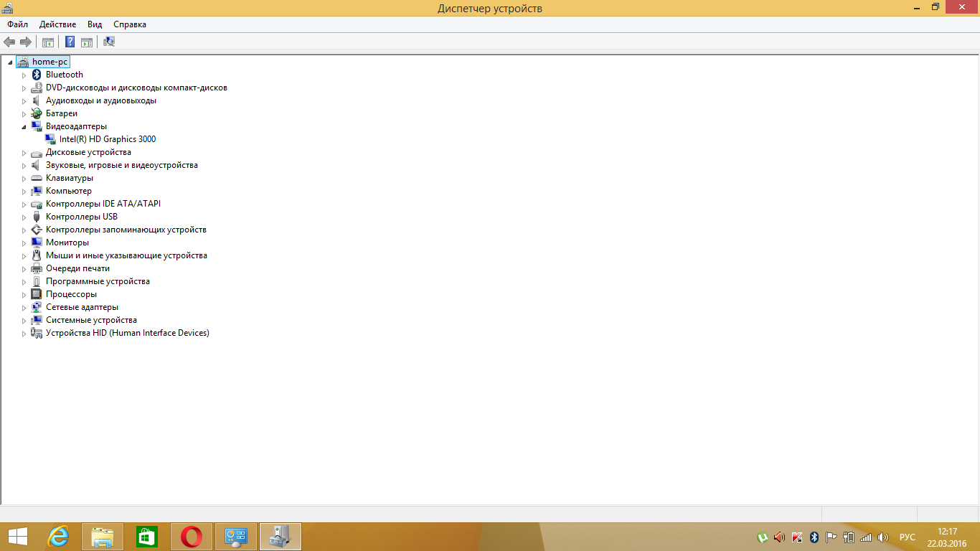Click the icon next to Звуковые, игровые и видеоустройства
980x551 pixels.
(37, 165)
